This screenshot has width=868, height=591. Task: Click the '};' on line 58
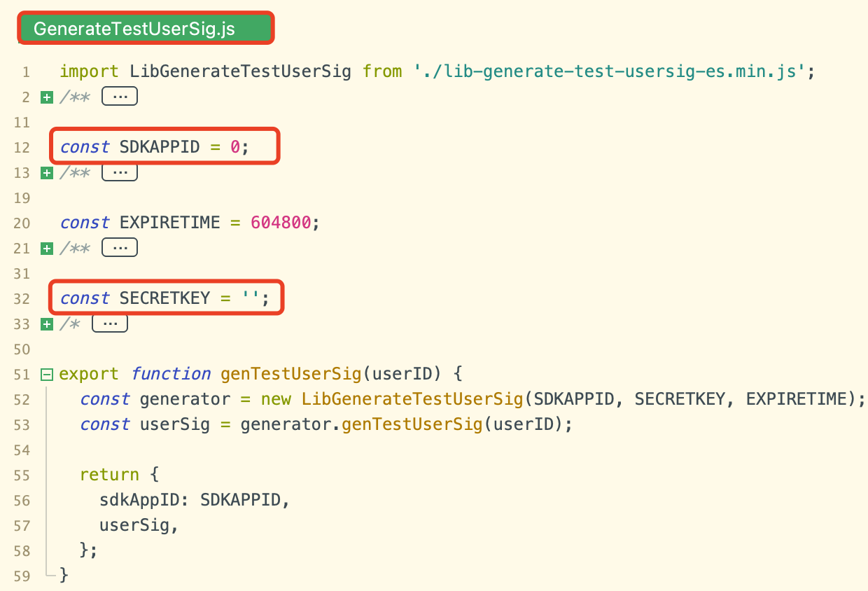pos(89,550)
